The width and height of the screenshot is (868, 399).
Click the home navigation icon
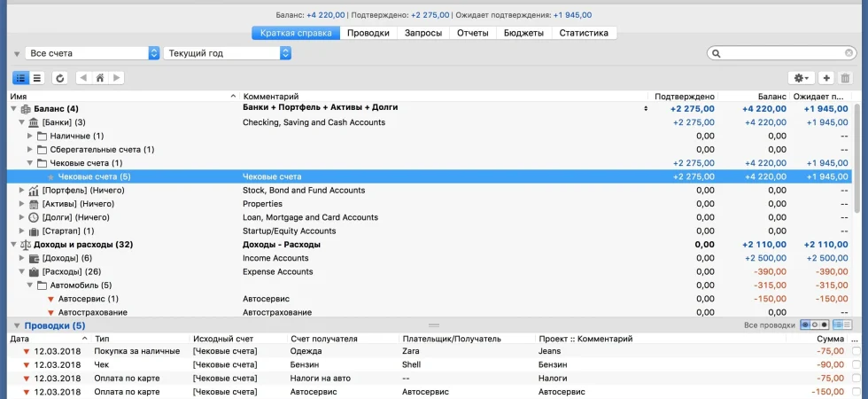coord(100,78)
